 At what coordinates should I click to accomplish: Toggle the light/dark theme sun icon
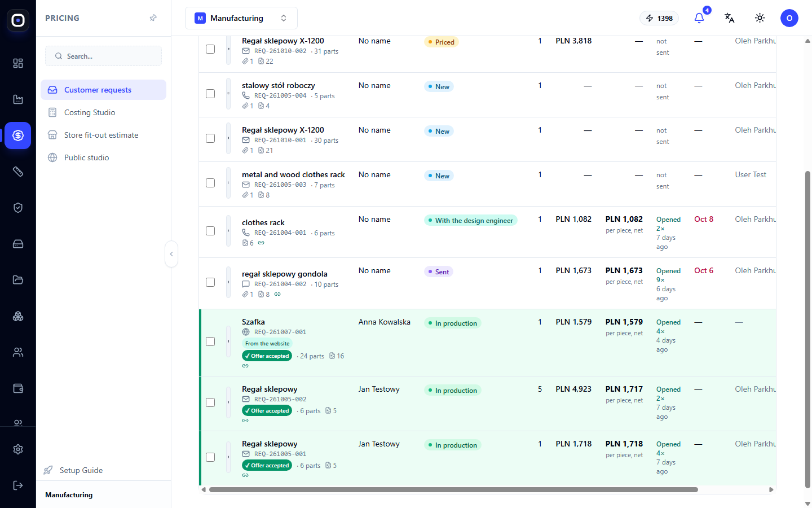tap(760, 18)
